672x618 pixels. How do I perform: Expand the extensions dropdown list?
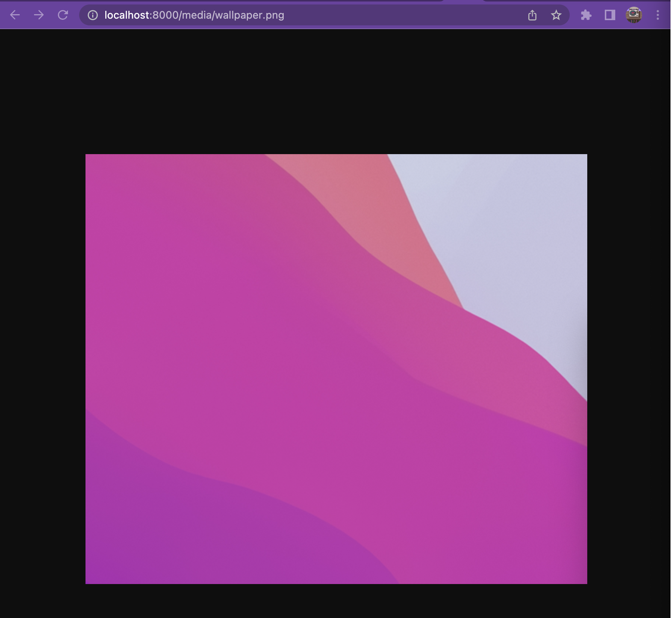pos(585,15)
